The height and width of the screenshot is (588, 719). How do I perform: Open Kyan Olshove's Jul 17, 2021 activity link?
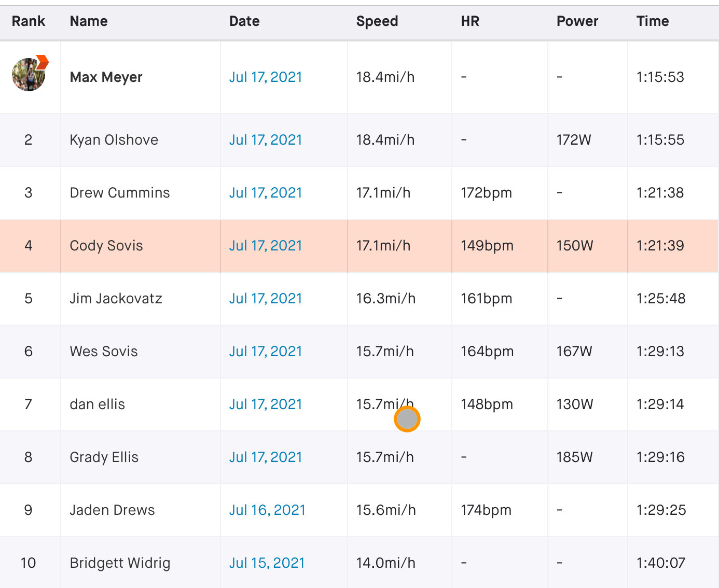coord(265,140)
